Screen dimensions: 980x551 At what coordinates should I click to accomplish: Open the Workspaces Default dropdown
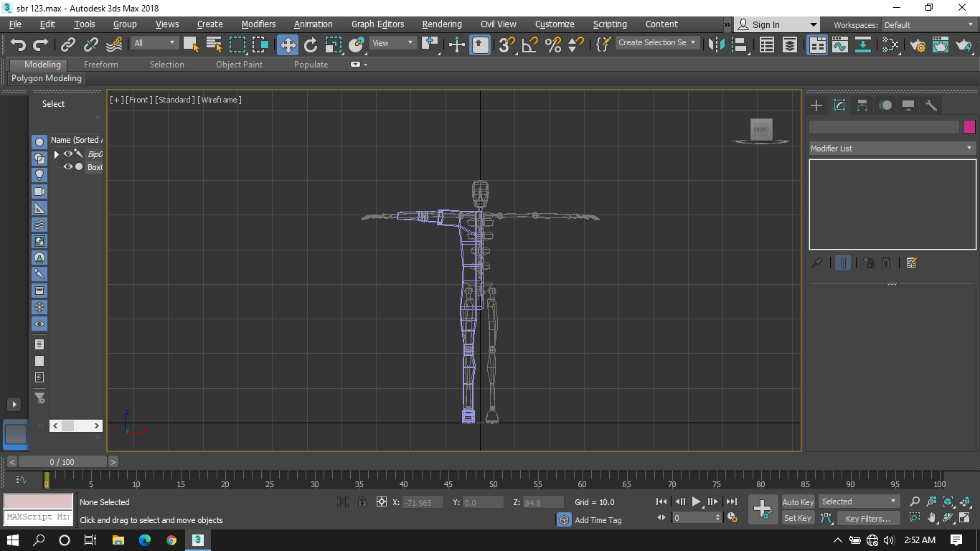click(928, 24)
